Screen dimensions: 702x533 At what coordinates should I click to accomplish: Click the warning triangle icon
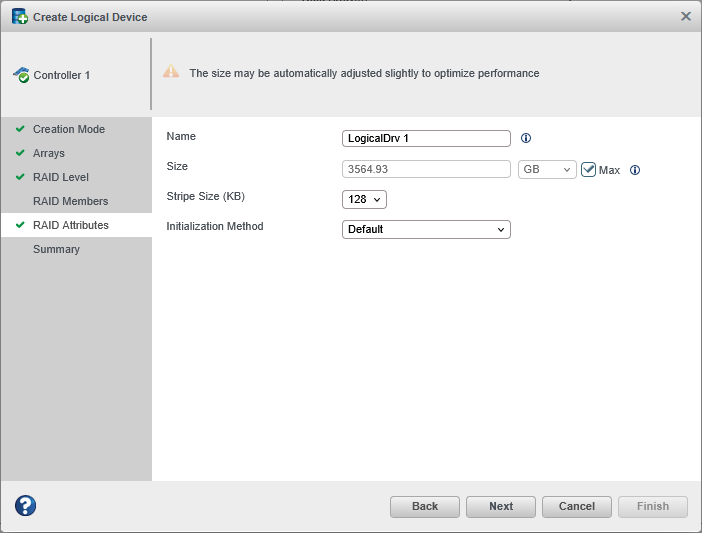[172, 72]
